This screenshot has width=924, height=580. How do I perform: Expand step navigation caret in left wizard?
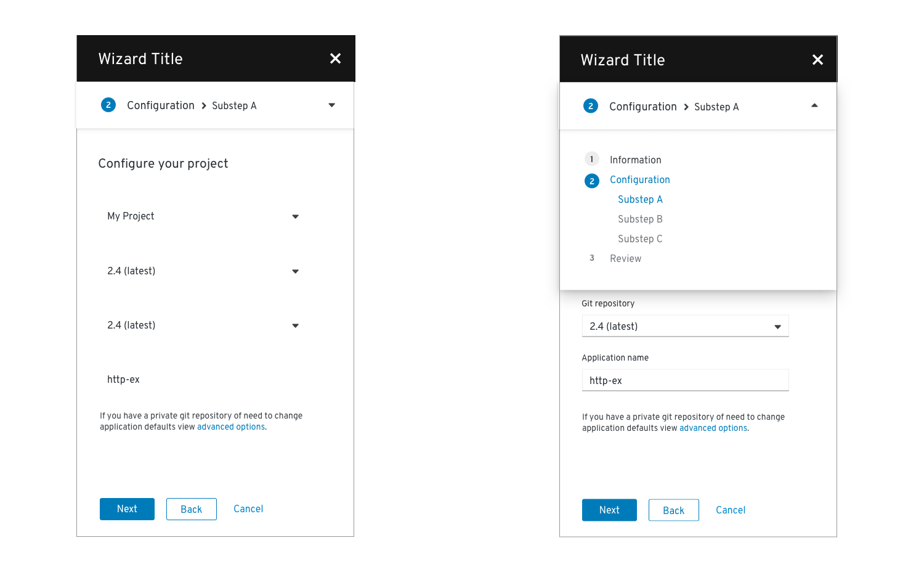332,105
